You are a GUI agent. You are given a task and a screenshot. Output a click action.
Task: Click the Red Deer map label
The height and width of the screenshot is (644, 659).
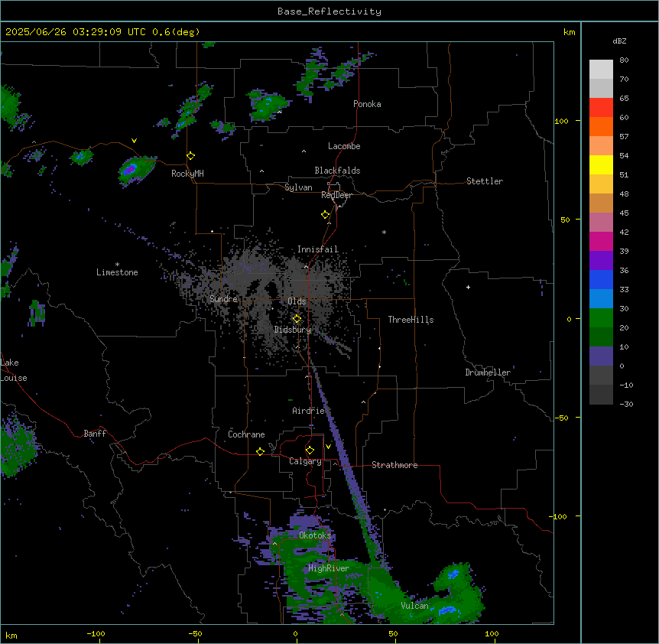click(x=336, y=195)
